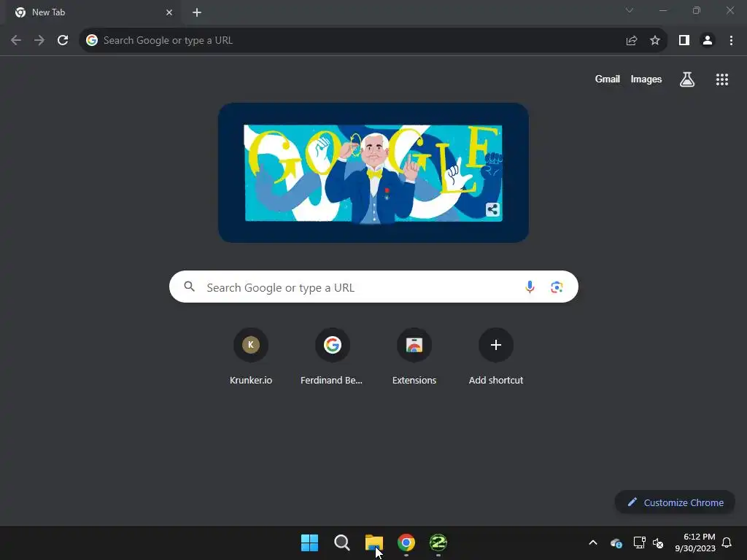
Task: Open a new tab with the plus button
Action: point(197,12)
